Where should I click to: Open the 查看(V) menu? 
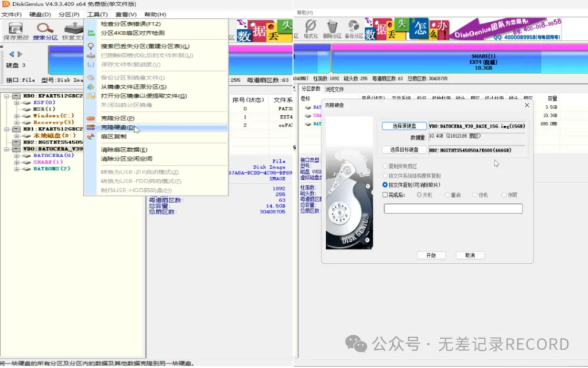pyautogui.click(x=126, y=14)
